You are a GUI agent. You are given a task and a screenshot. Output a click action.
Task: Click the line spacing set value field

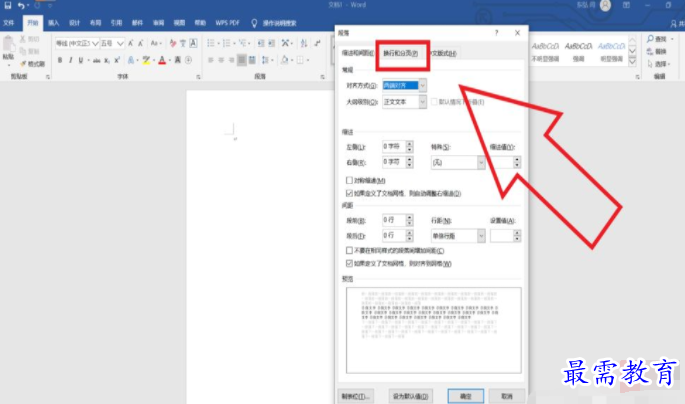tap(502, 236)
